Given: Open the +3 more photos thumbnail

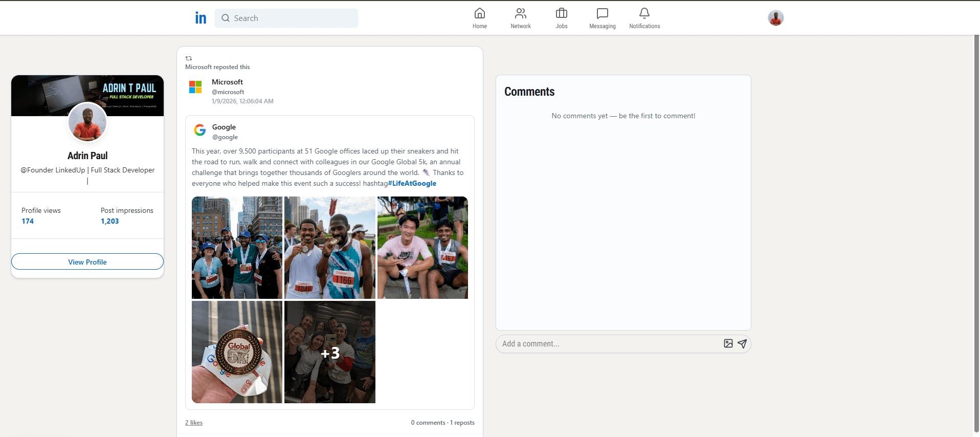Looking at the screenshot, I should tap(330, 352).
